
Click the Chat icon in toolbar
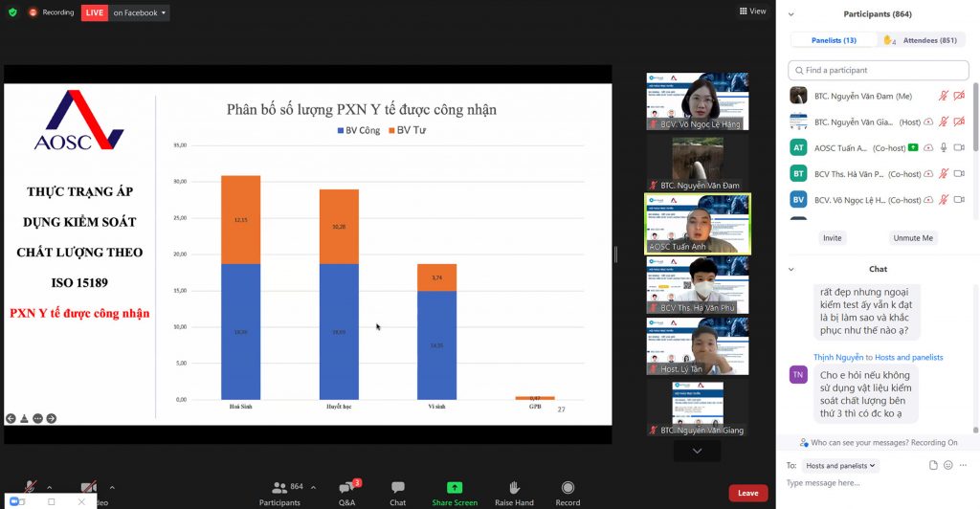coord(397,487)
